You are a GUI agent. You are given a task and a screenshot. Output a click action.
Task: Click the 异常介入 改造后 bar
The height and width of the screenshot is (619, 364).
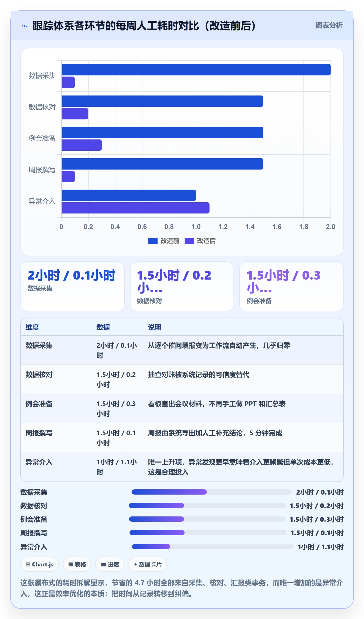click(x=135, y=208)
